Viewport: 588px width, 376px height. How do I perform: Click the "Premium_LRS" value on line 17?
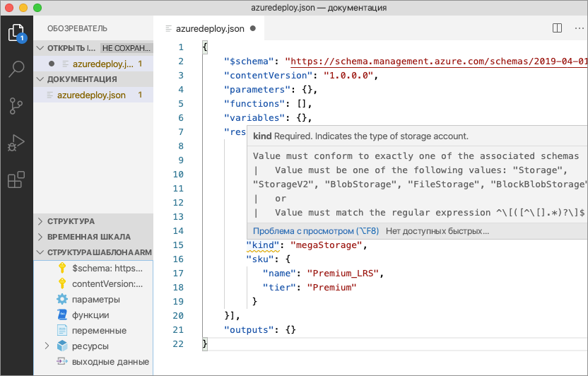[x=343, y=274]
